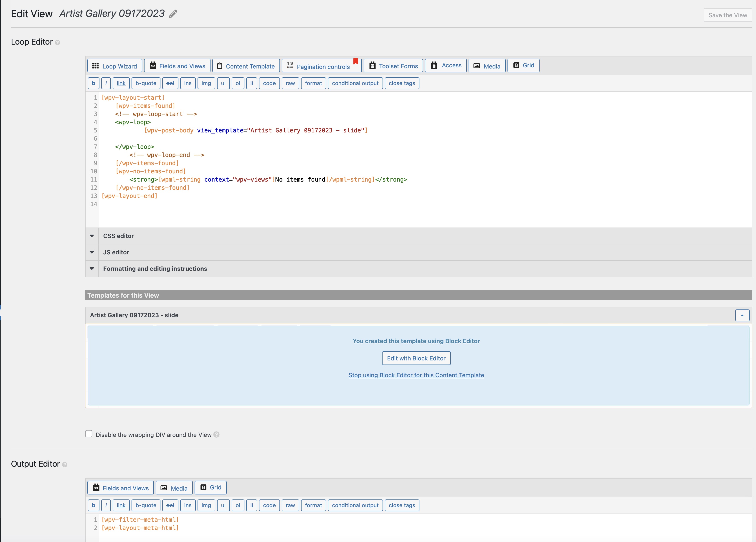This screenshot has width=756, height=542.
Task: Click 'conditional output' in Output Editor
Action: coord(355,505)
